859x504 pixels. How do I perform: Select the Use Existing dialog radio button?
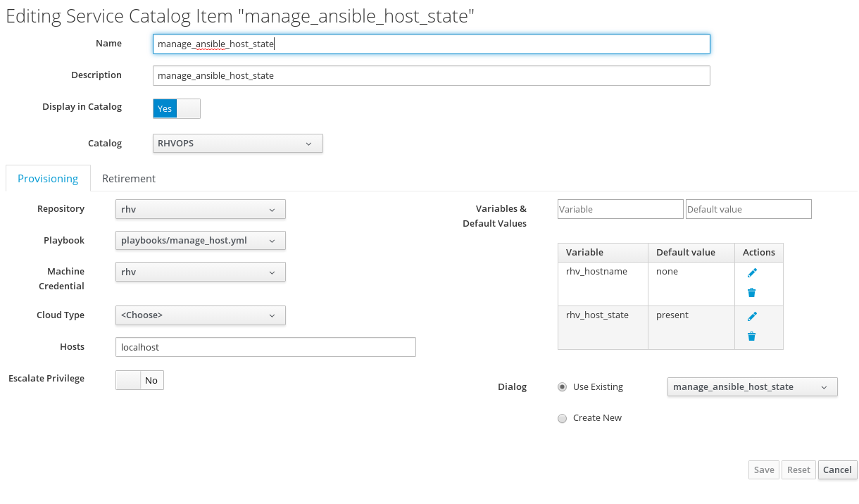click(562, 387)
